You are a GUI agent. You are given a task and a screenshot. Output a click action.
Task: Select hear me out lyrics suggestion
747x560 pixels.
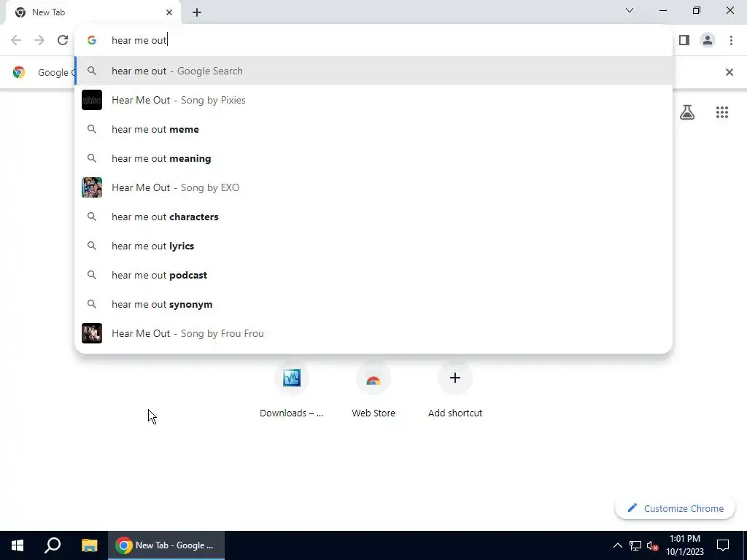tap(373, 246)
